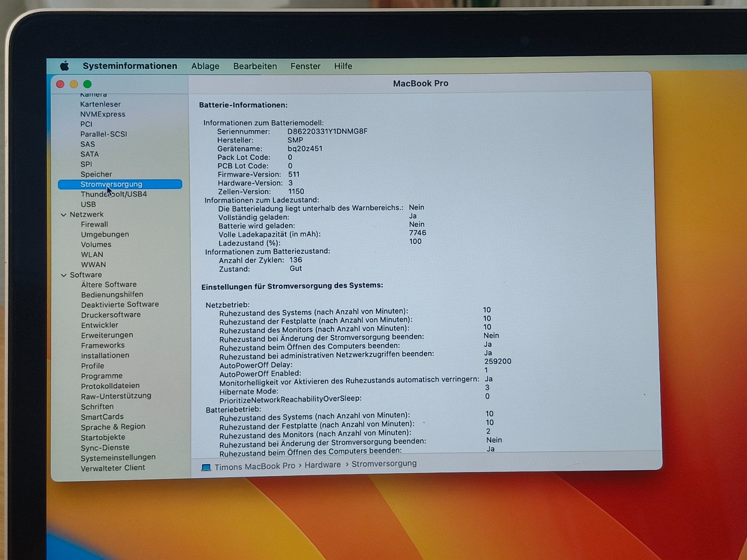Select SmartCards in the sidebar

[x=102, y=417]
